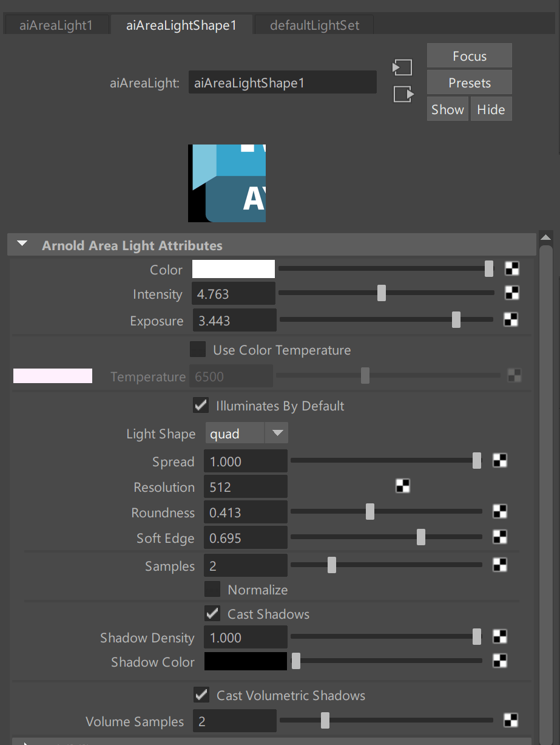Disable the Cast Volumetric Shadows checkbox

pos(201,695)
